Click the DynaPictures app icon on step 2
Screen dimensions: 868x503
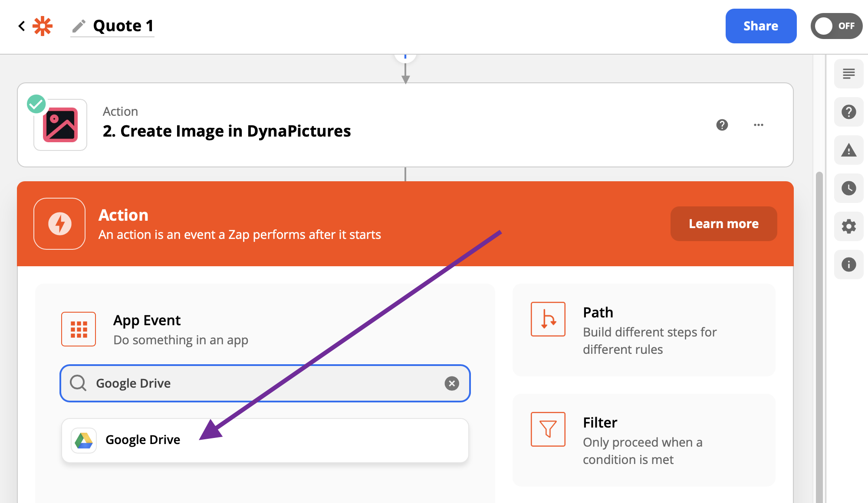(60, 124)
